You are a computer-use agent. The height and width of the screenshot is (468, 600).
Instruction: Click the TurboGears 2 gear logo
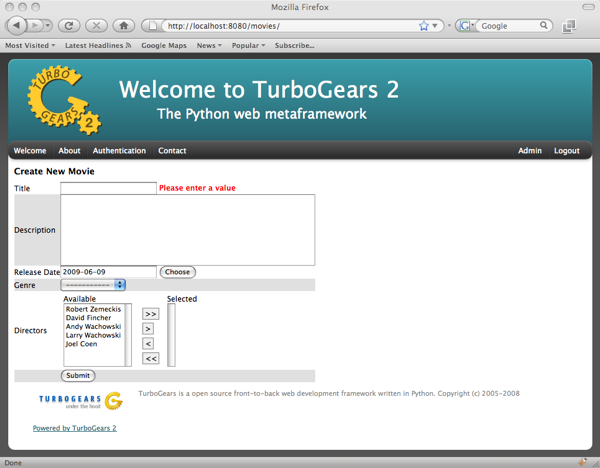[x=64, y=100]
